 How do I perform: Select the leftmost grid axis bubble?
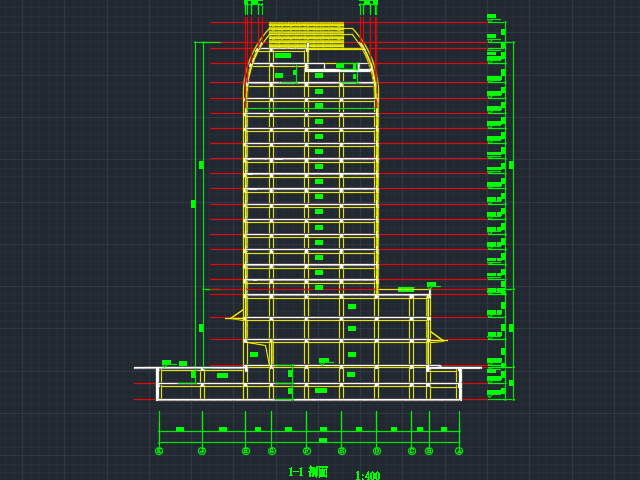point(159,451)
